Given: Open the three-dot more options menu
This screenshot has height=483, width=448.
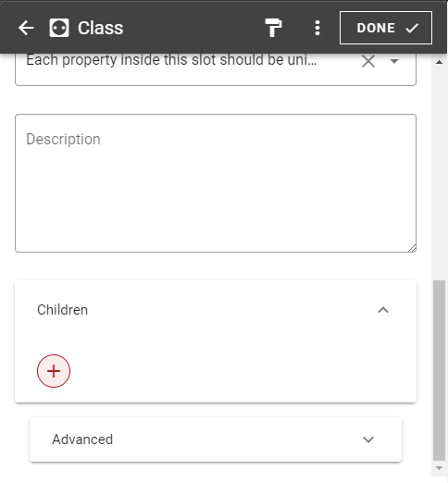Looking at the screenshot, I should point(317,28).
